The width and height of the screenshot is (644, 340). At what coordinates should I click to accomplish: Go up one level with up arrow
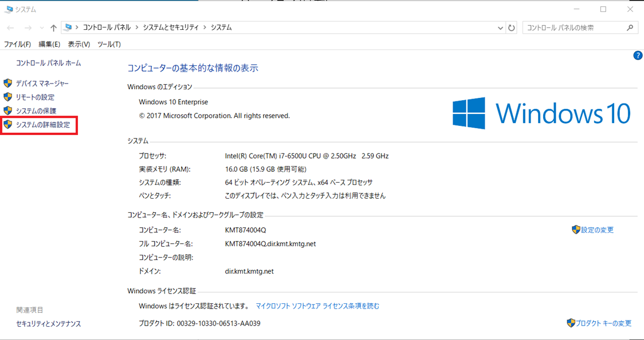tap(53, 28)
